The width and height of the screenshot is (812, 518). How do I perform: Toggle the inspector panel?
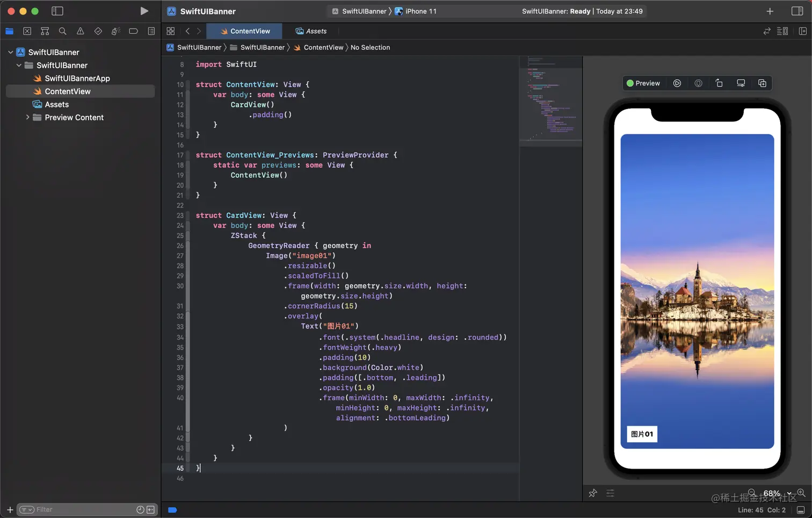(797, 11)
